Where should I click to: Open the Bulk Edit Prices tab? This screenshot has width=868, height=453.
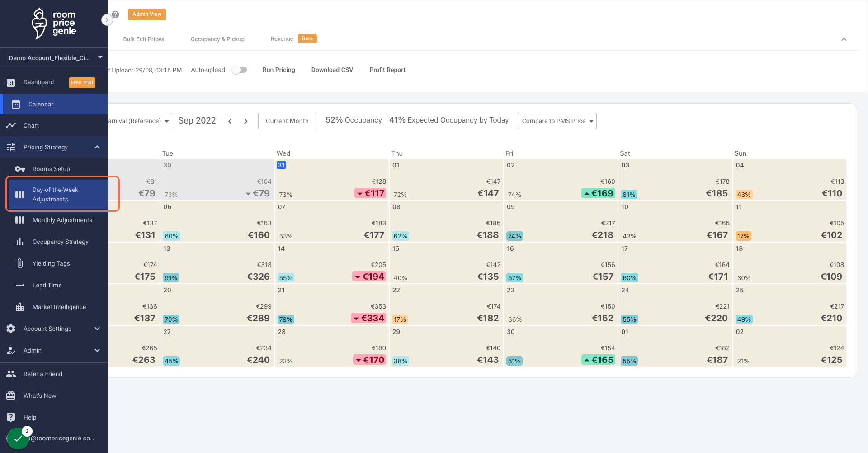click(x=144, y=39)
